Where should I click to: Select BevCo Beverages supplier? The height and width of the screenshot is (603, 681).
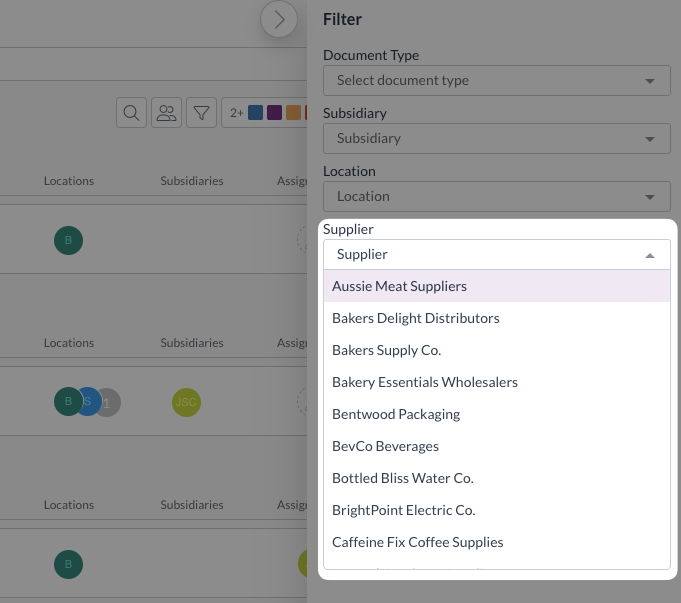(385, 446)
